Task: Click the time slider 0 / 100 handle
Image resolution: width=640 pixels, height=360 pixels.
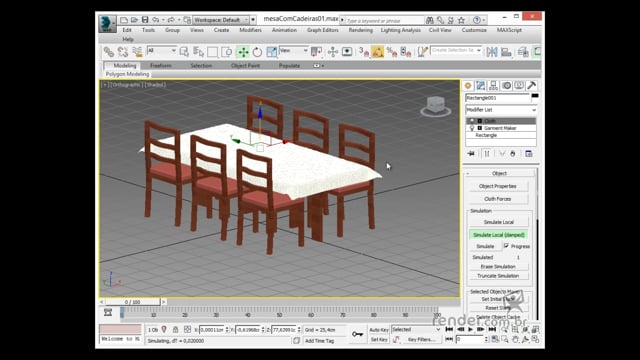Action: coord(133,302)
